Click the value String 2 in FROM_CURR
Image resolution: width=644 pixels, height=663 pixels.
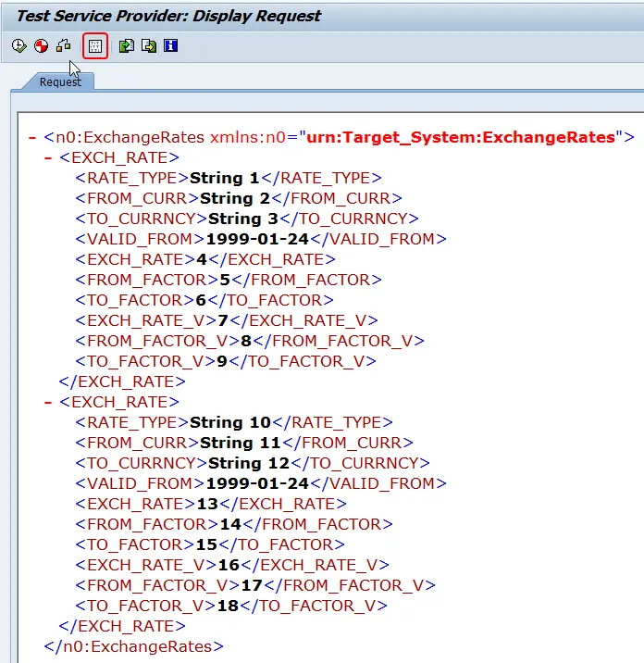[235, 198]
